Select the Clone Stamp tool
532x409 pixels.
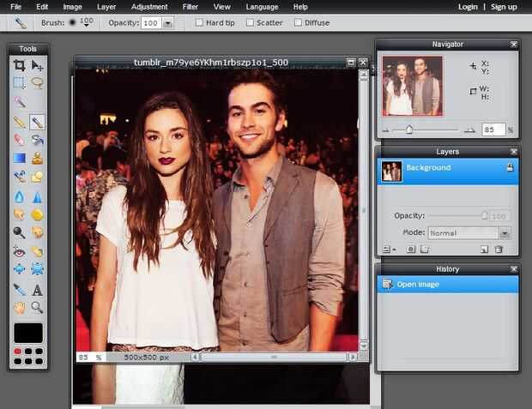37,158
